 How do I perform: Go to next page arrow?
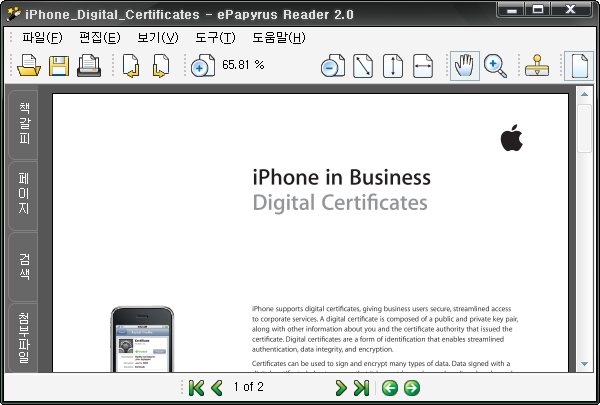pyautogui.click(x=341, y=388)
